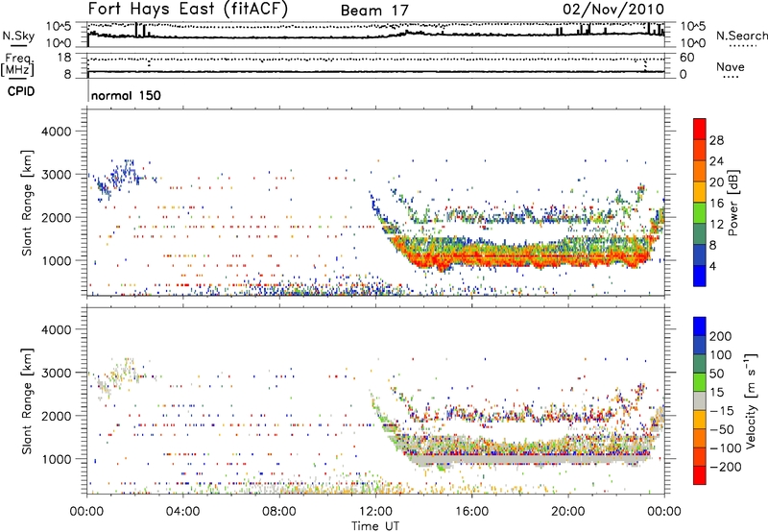
Task: Click the "CPID" row label
Action: 21,91
